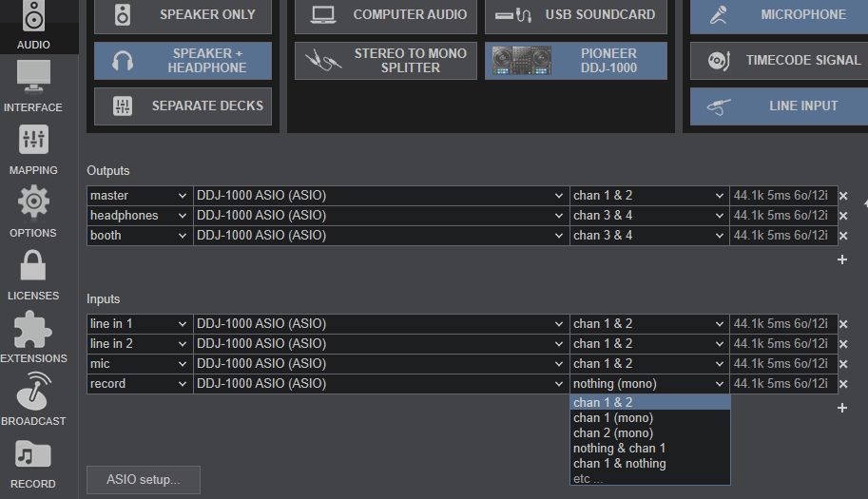Select Stereo to Mono Splitter option
Screen dimensions: 868x499
(x=385, y=61)
